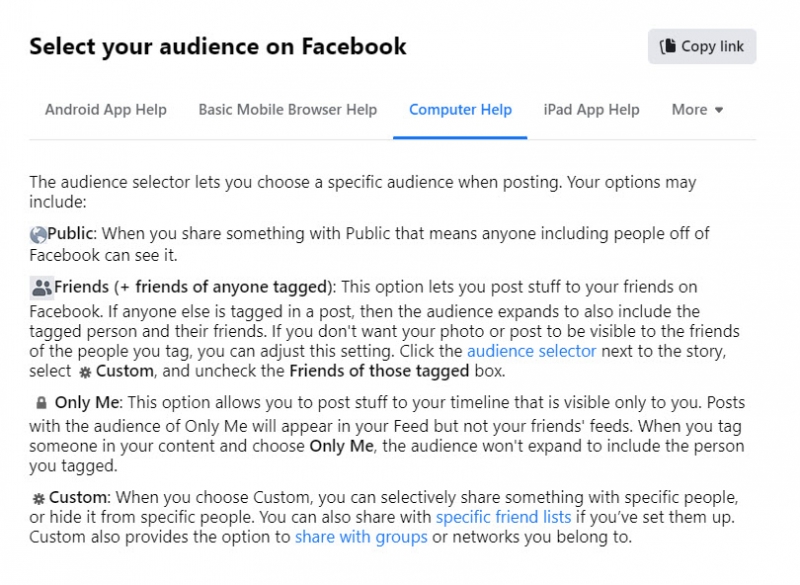800x585 pixels.
Task: Open the audience selector link
Action: click(531, 351)
